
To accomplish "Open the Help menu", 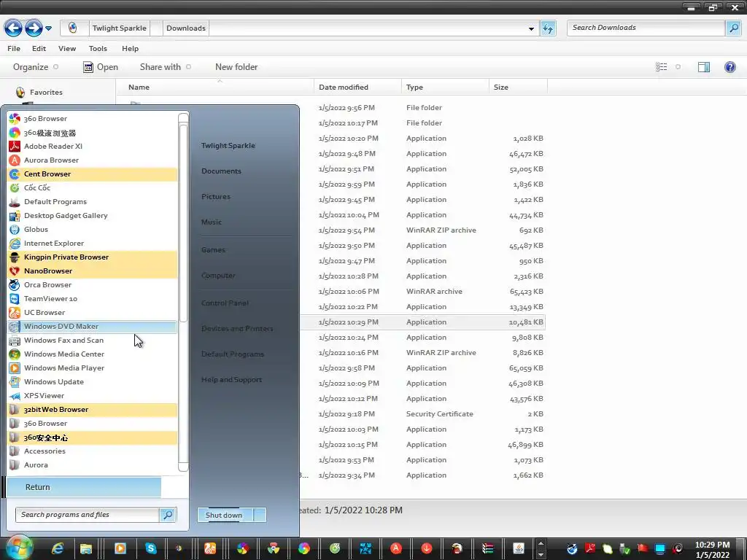I will [130, 49].
